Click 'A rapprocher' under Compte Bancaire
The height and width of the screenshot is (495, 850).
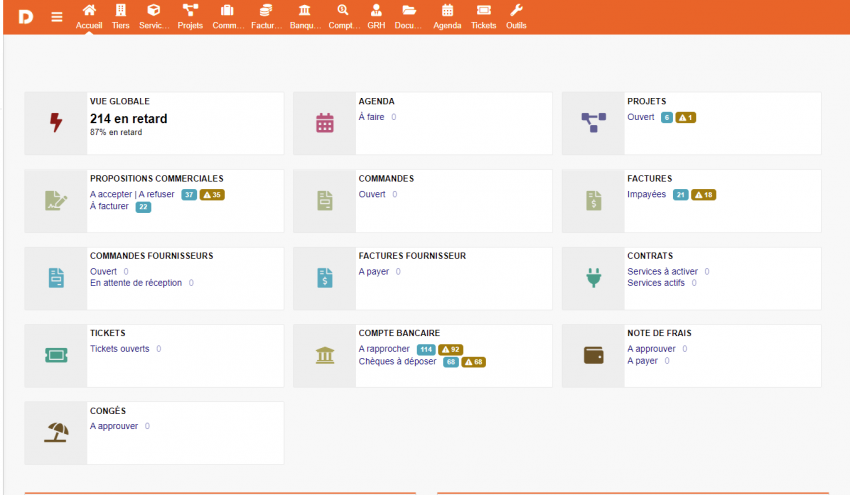coord(384,349)
